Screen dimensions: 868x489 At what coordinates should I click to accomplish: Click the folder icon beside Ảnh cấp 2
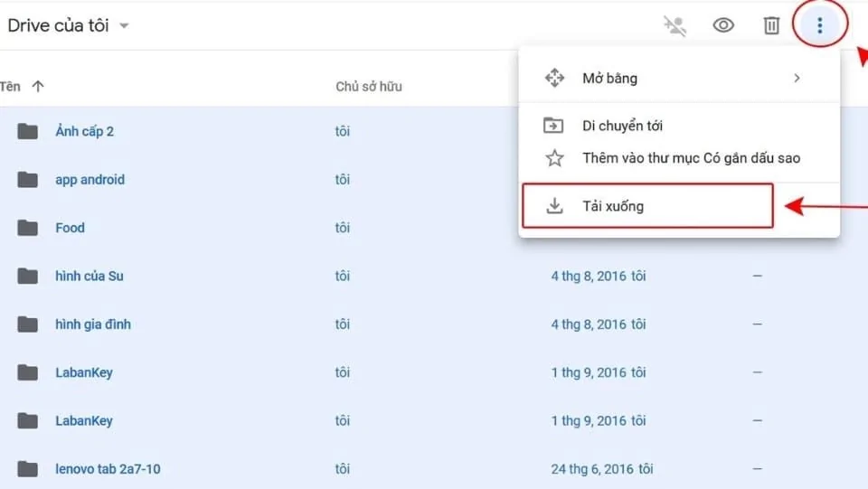[x=27, y=131]
